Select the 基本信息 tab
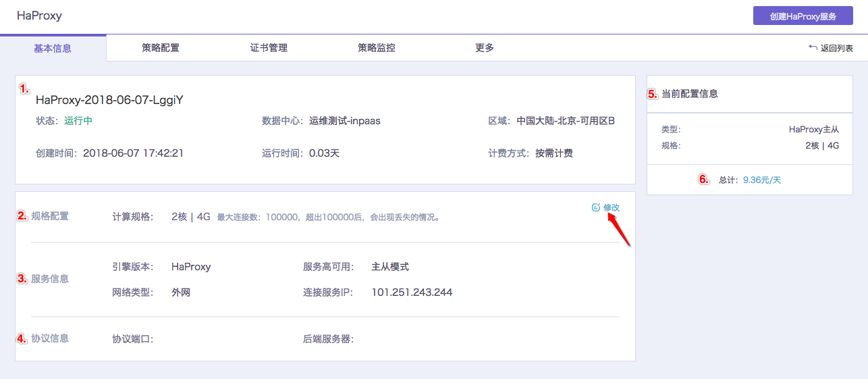Viewport: 868px width, 379px height. point(53,49)
